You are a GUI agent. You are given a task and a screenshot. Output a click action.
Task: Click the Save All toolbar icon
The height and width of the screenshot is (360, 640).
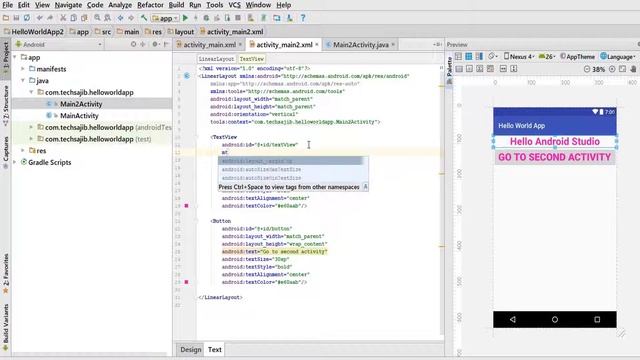(16, 18)
